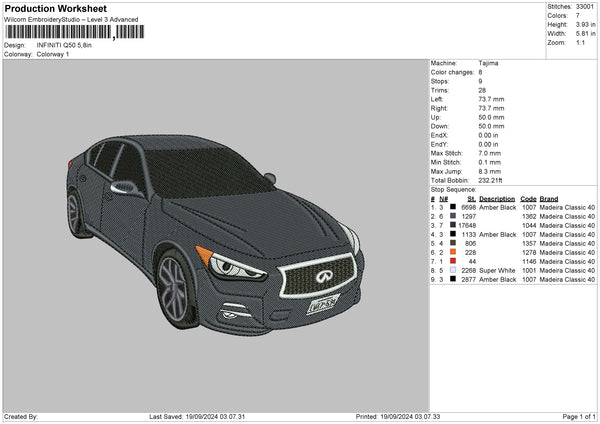Click the Description column header

click(497, 198)
